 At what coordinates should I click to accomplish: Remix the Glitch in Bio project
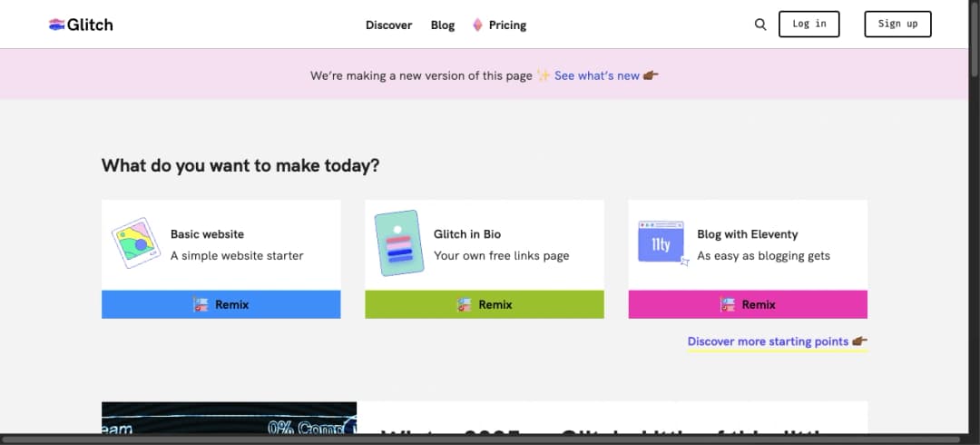pyautogui.click(x=485, y=305)
